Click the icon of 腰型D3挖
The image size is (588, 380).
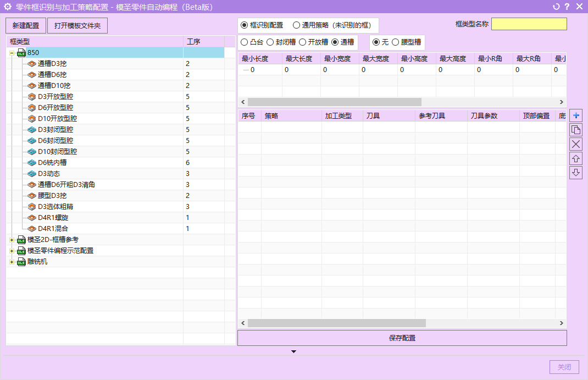(32, 196)
